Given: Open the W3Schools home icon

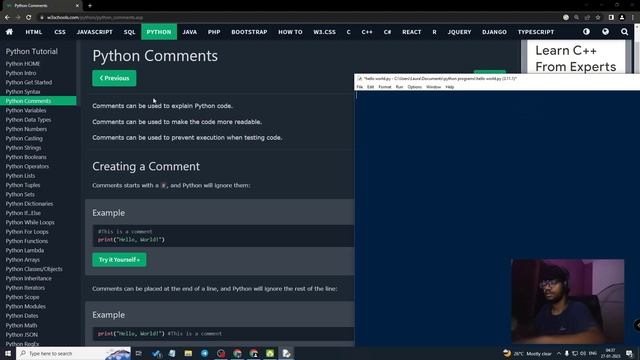Looking at the screenshot, I should pos(9,32).
